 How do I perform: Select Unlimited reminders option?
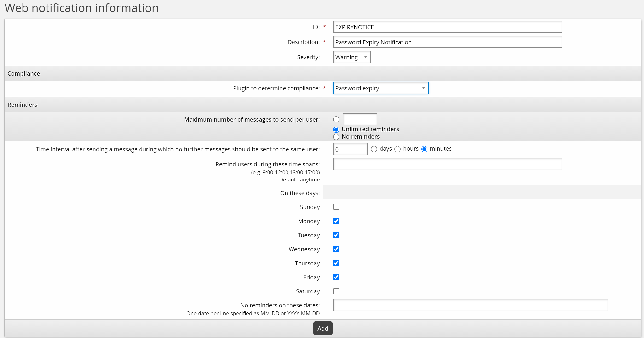[336, 129]
